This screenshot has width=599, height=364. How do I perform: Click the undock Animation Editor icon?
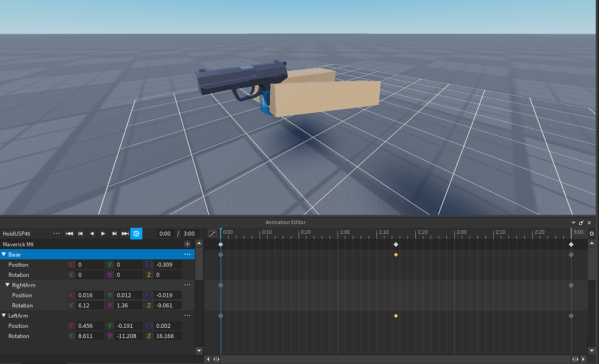tap(581, 223)
